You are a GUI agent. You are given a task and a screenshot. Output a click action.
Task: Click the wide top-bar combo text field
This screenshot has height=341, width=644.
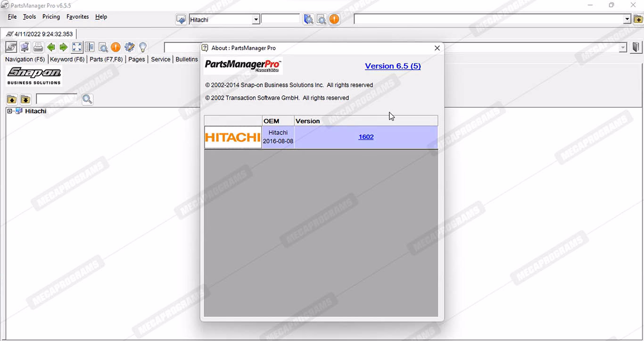pos(489,19)
